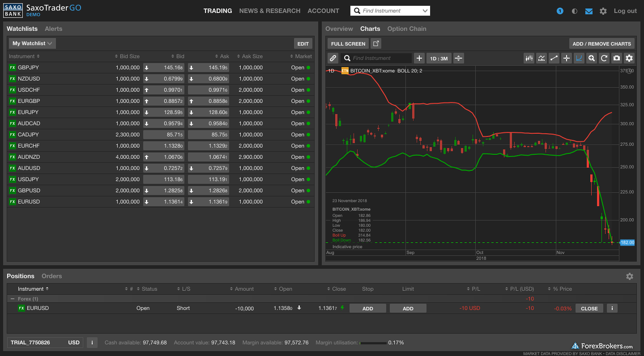Open the chart in a pop-out window
The image size is (644, 356).
[376, 43]
